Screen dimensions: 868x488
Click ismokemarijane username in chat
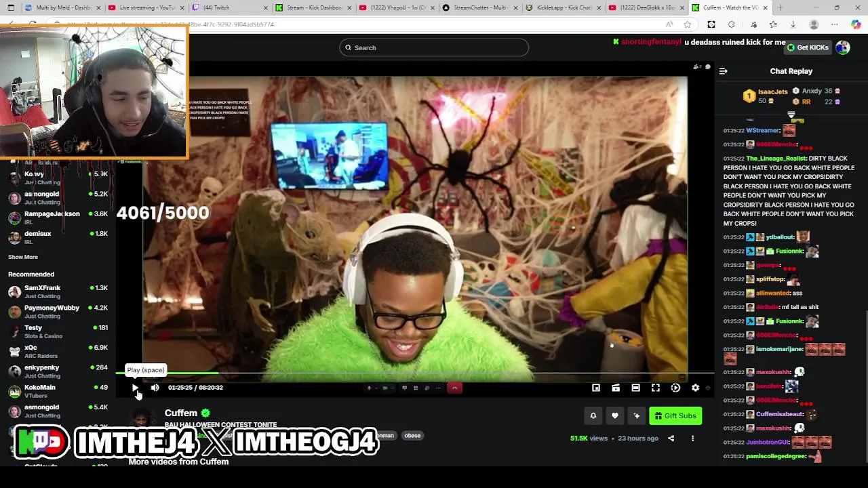pyautogui.click(x=780, y=349)
